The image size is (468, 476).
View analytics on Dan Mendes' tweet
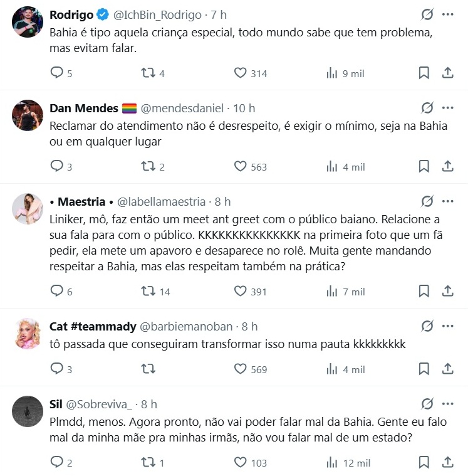coord(332,167)
